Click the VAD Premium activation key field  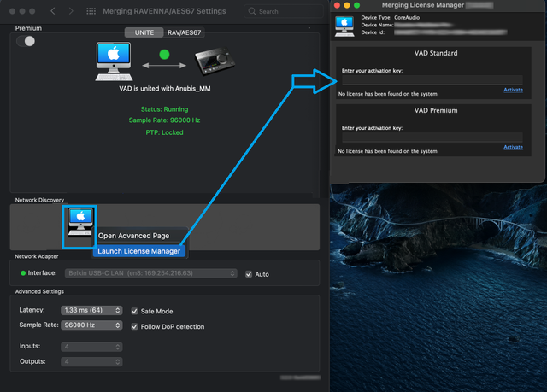(432, 137)
